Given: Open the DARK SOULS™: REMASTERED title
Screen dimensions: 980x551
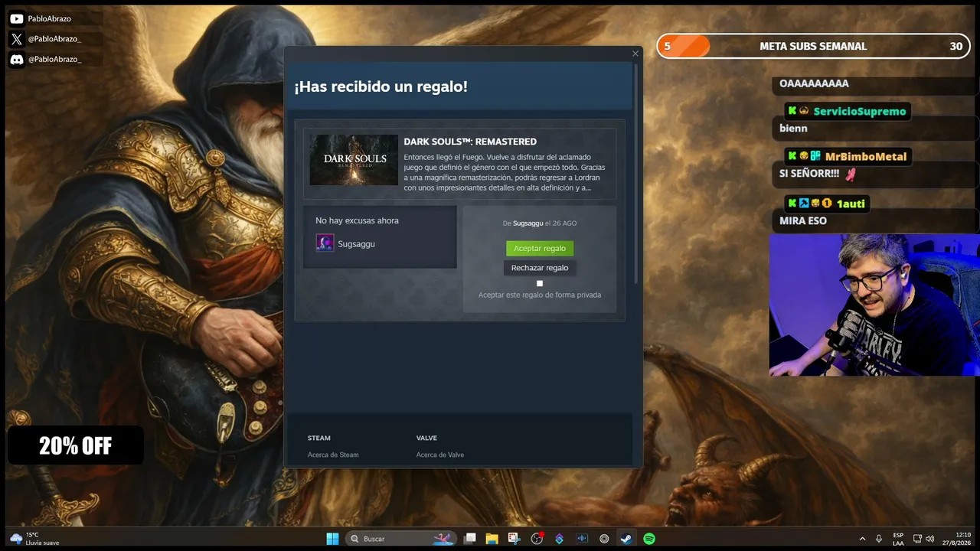Looking at the screenshot, I should (470, 142).
